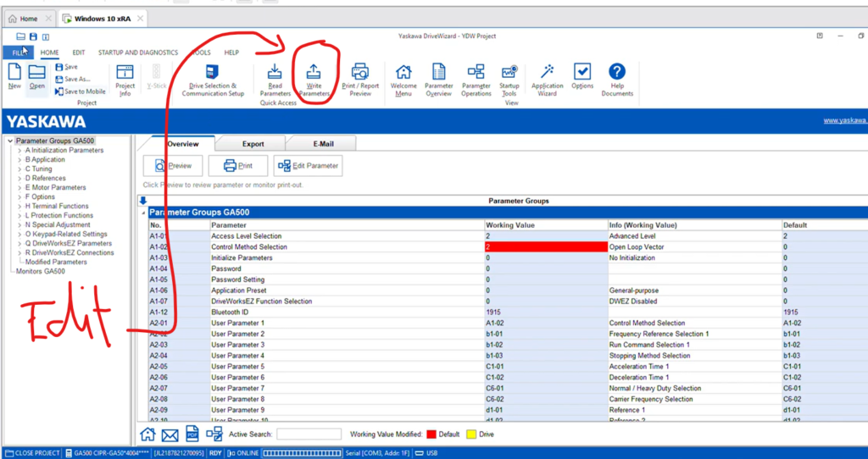This screenshot has width=868, height=459.
Task: Click the home icon in bottom toolbar
Action: click(x=147, y=434)
